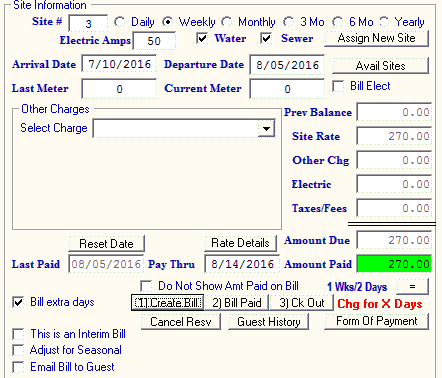Select the Yearly rate radio button
442x378 pixels.
tap(384, 22)
